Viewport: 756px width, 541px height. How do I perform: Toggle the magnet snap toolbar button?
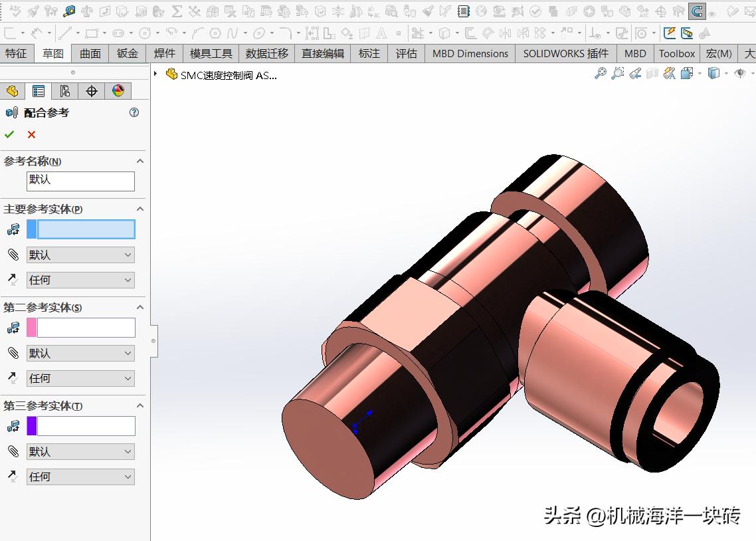[x=697, y=11]
